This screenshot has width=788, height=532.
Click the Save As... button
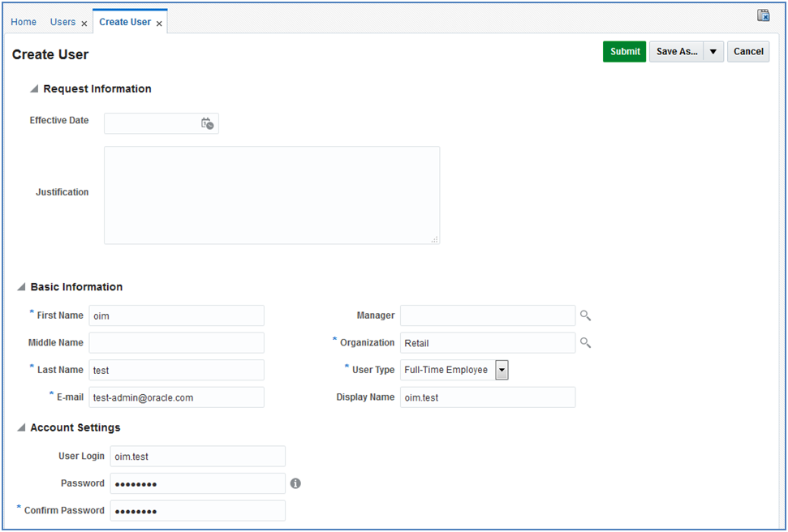(677, 52)
